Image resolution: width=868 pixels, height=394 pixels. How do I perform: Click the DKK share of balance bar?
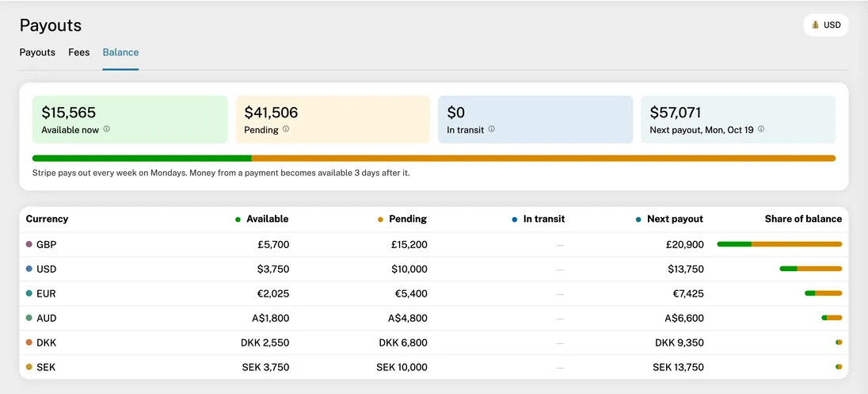click(839, 342)
